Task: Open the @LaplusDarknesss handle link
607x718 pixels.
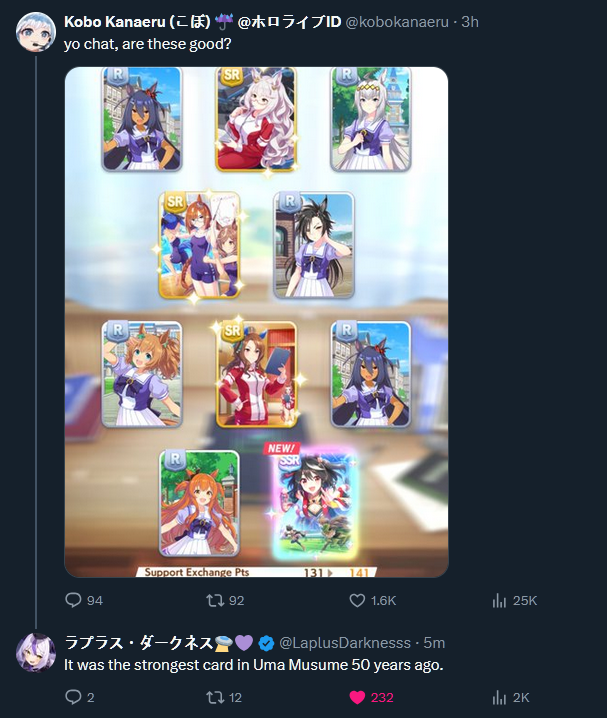Action: pyautogui.click(x=345, y=643)
